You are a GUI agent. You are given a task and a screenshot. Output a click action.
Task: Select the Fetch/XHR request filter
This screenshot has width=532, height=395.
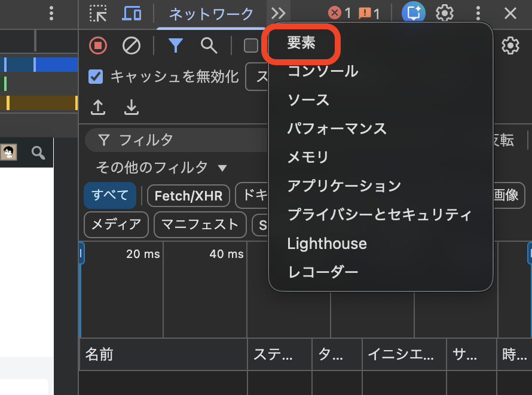click(x=188, y=196)
